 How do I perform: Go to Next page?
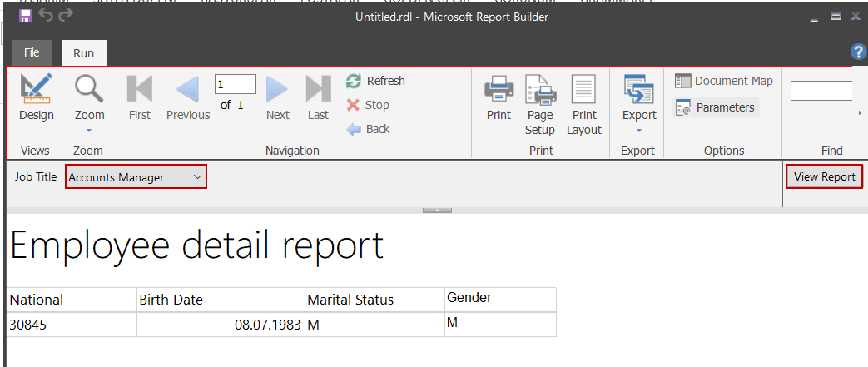(277, 97)
